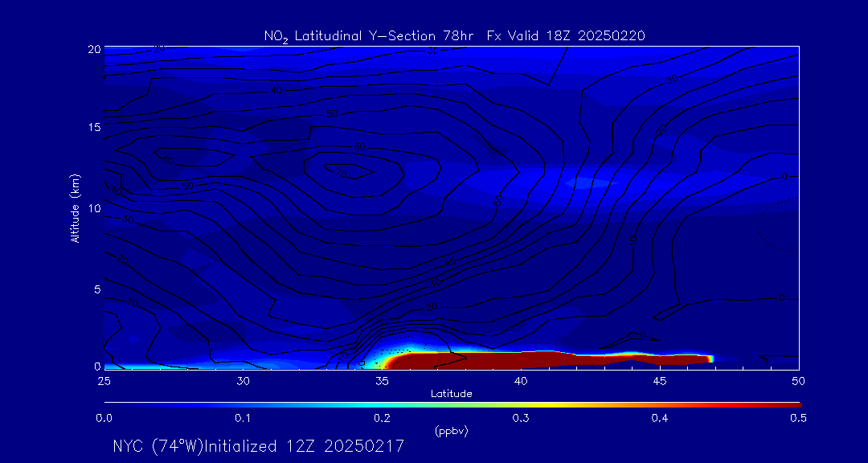Image resolution: width=868 pixels, height=463 pixels.
Task: Click the "(ppbv)" units label
Action: click(451, 432)
